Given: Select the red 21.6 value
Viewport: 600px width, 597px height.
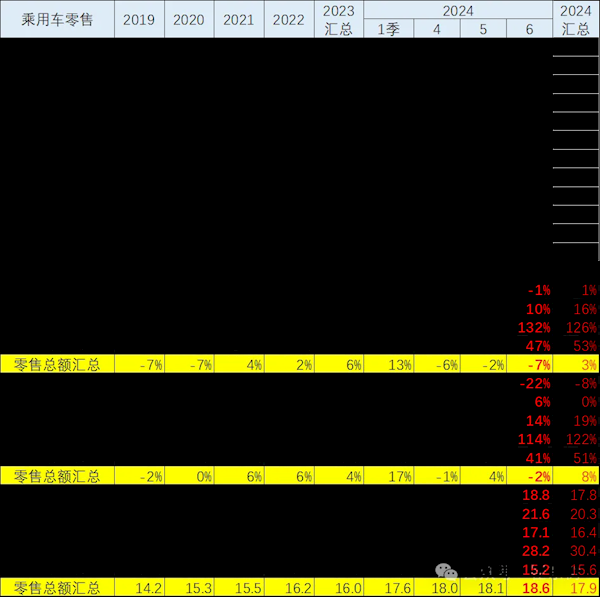Looking at the screenshot, I should click(x=536, y=514).
